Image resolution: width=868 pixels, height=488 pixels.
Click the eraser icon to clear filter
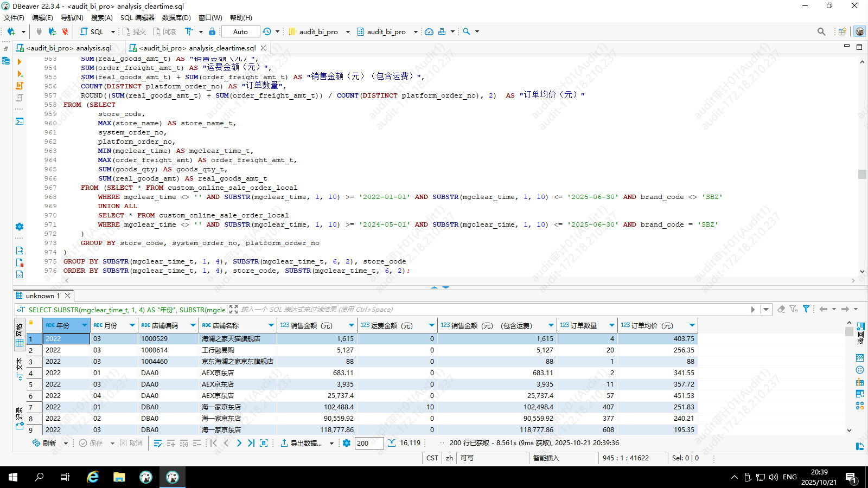tap(781, 309)
